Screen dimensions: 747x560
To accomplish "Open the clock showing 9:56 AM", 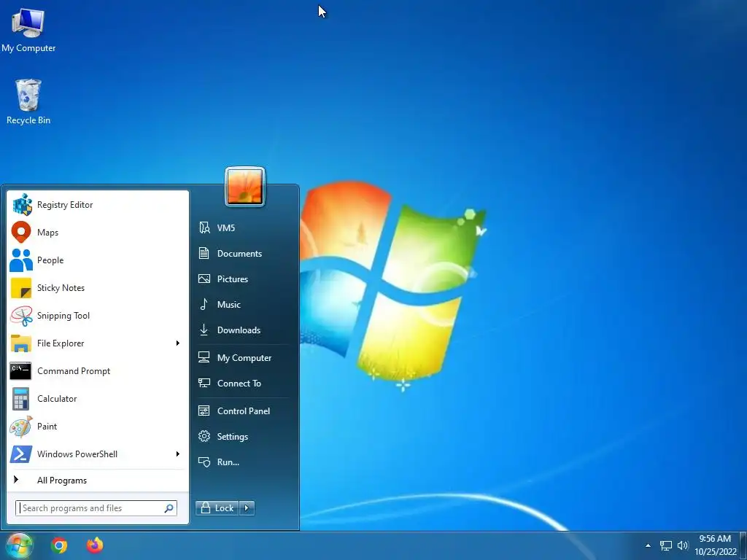I will (x=715, y=539).
